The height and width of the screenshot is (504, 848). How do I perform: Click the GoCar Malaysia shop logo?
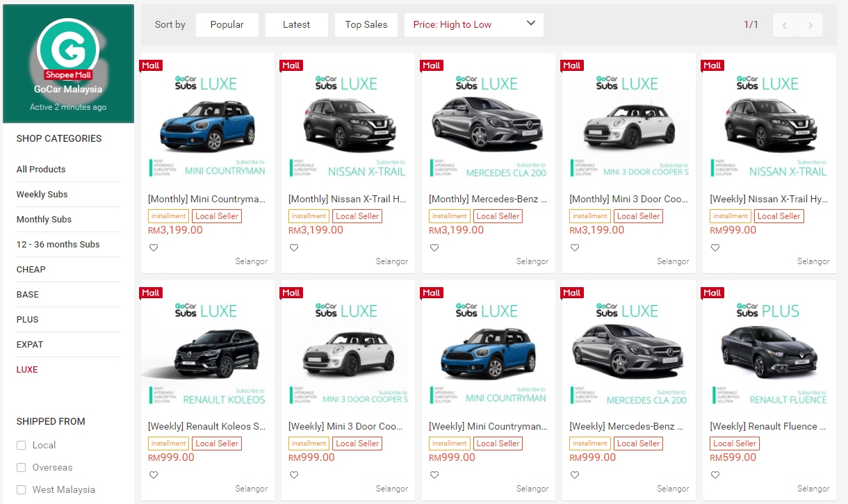(x=68, y=50)
